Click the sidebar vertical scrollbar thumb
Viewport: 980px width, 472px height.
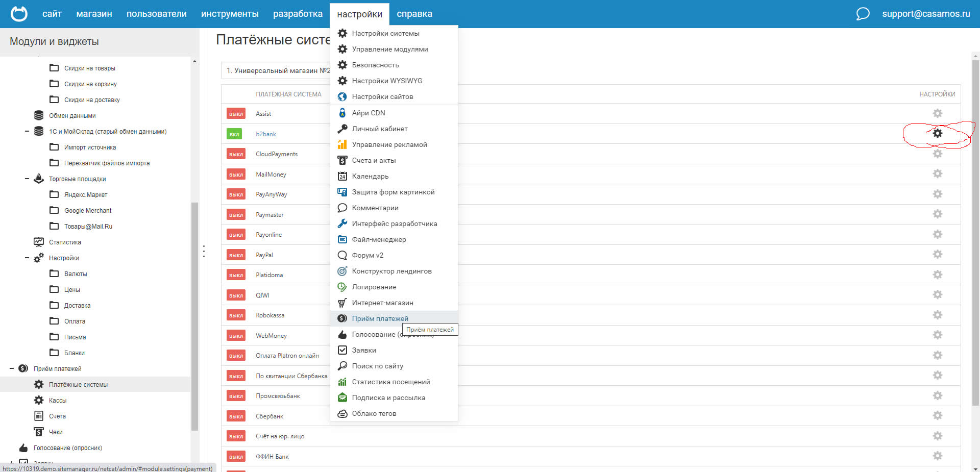194,316
